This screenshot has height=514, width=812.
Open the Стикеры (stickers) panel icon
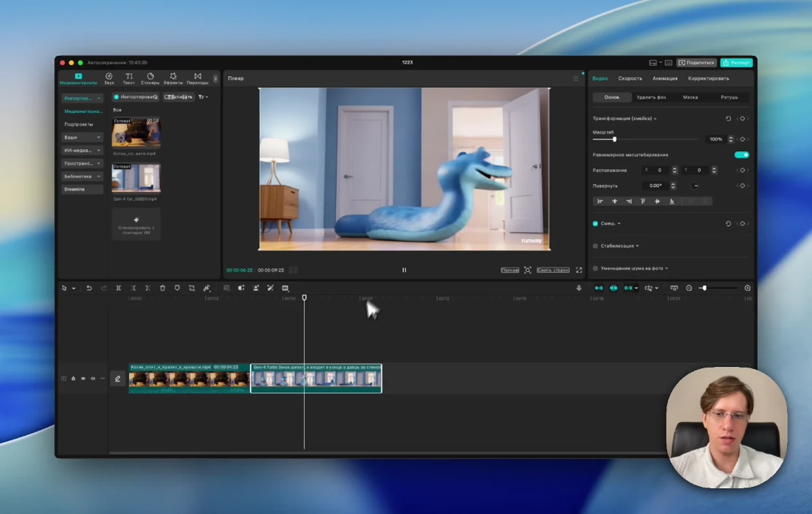150,78
